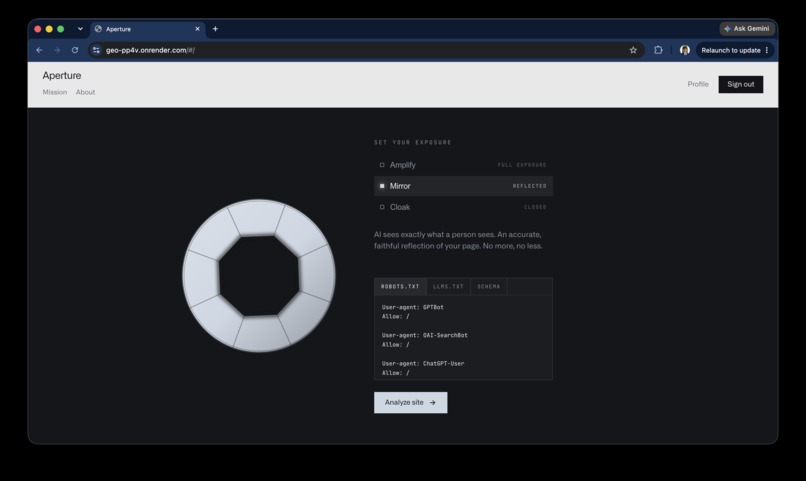Open the About page link
The height and width of the screenshot is (481, 806).
(x=85, y=92)
